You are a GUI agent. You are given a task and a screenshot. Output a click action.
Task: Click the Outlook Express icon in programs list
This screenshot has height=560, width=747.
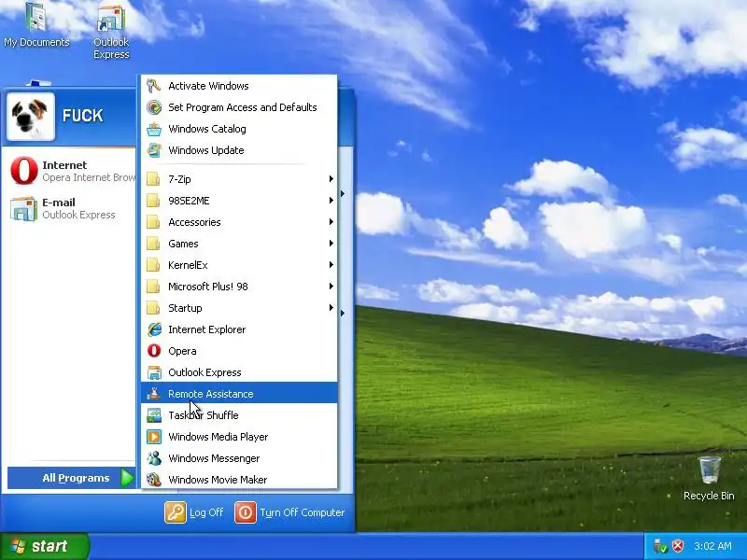pos(153,372)
